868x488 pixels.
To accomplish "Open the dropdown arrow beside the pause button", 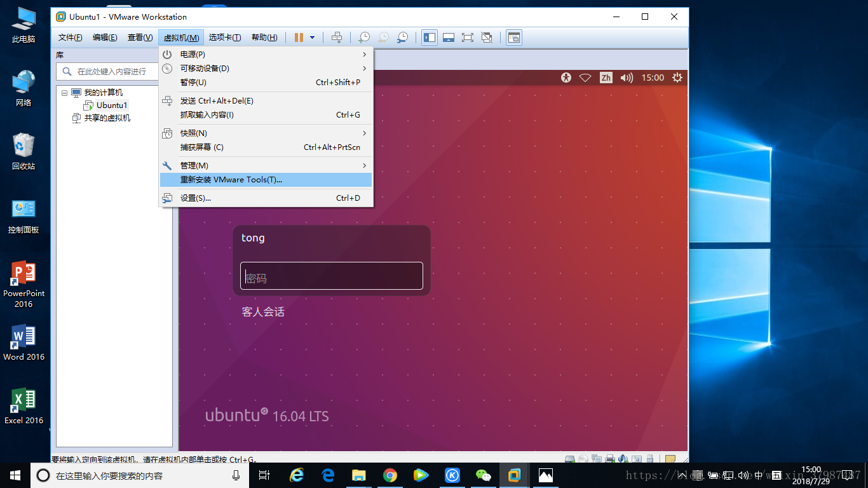I will 312,37.
